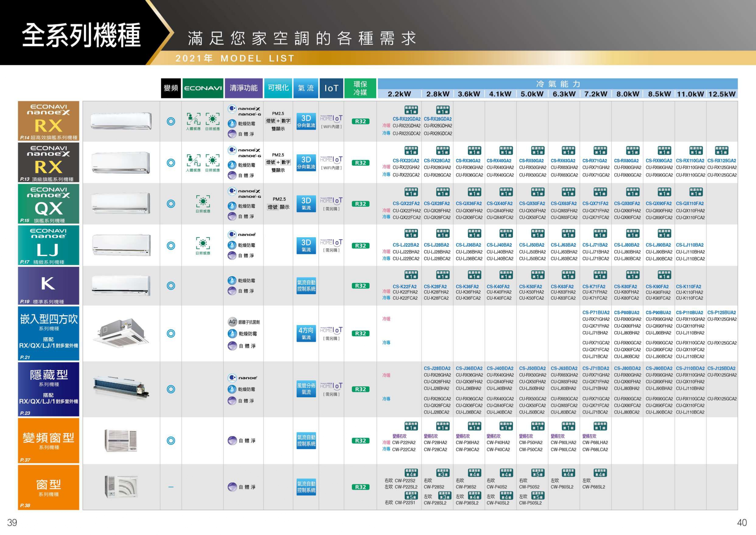This screenshot has height=535, width=756.
Task: Click the inverter circle mark in the 變頻窗型 row
Action: pos(171,441)
